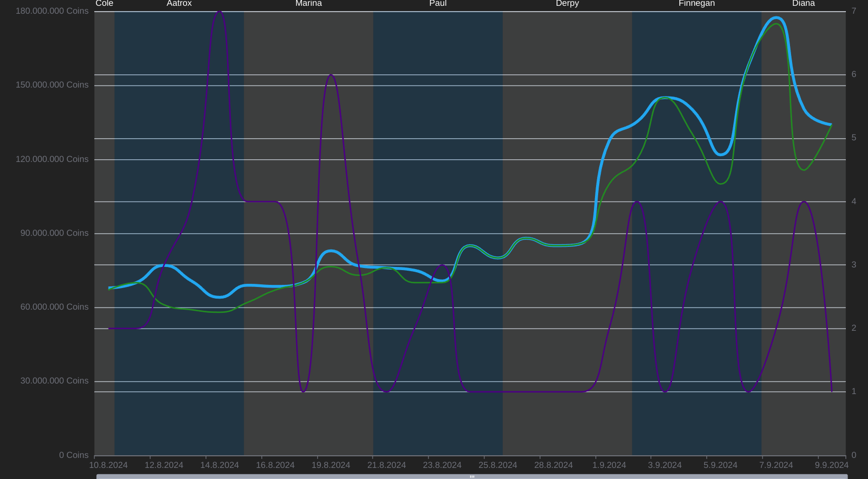Click the 0 Coins axis label
Screen dimensions: 868x479
[74, 455]
